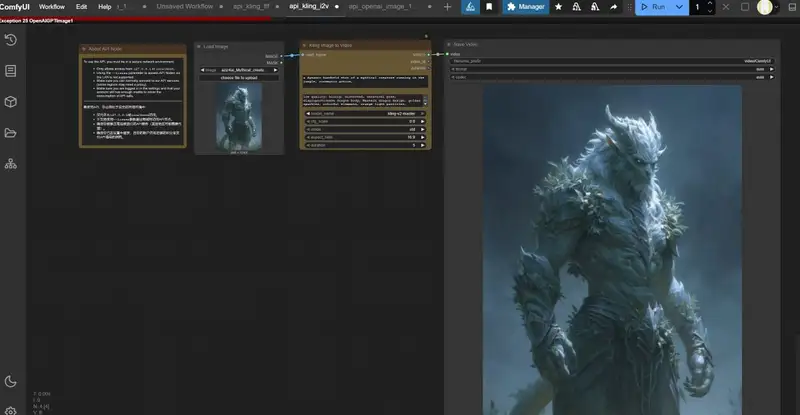The height and width of the screenshot is (415, 800).
Task: Increase the batch count stepper
Action: tap(709, 4)
